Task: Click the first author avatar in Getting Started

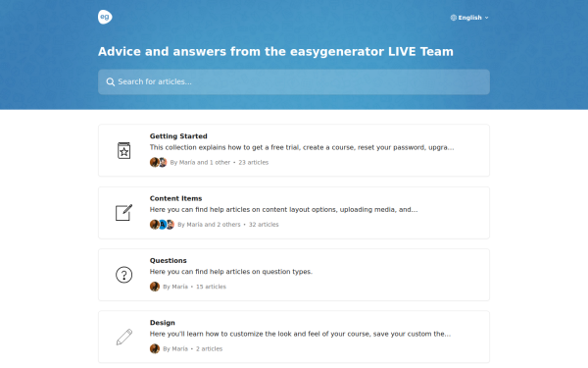Action: 154,162
